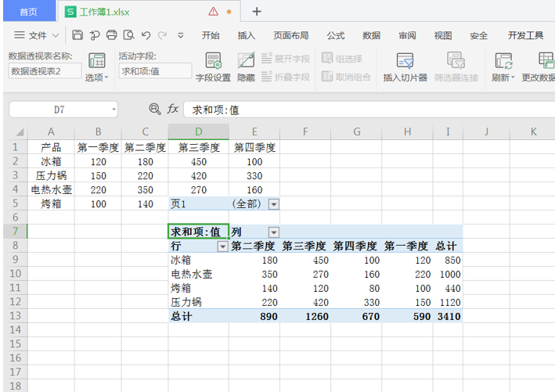Open the 选项 pivot table options dropdown

click(x=96, y=67)
